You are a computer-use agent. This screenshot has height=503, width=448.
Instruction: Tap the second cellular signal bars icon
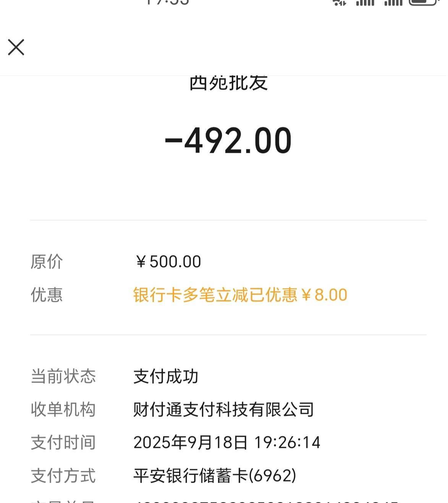pos(393,2)
